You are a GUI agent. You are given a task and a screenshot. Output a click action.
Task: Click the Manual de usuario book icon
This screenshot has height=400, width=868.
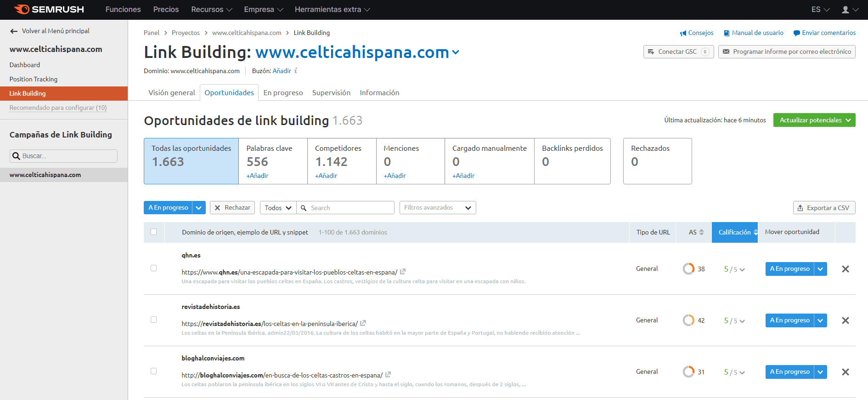click(x=727, y=33)
